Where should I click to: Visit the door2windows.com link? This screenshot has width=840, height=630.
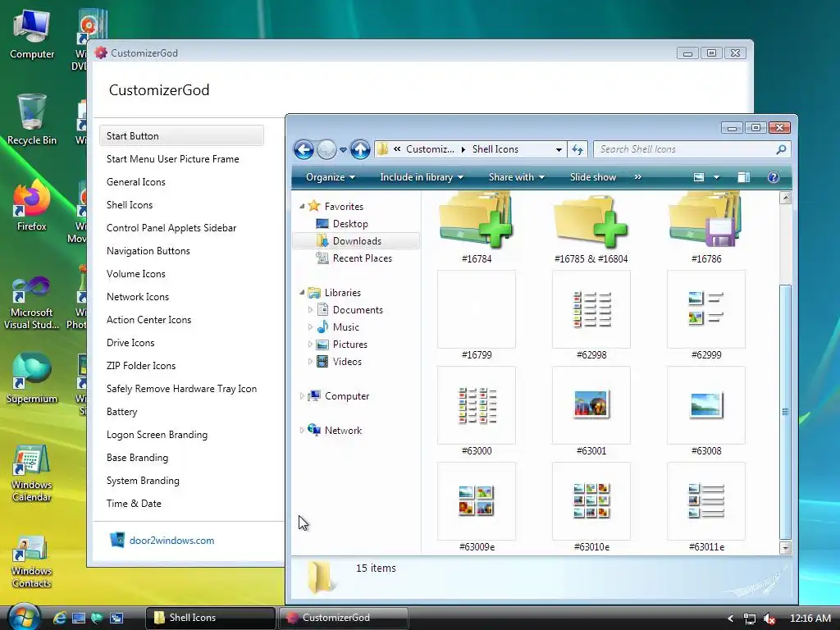[171, 541]
